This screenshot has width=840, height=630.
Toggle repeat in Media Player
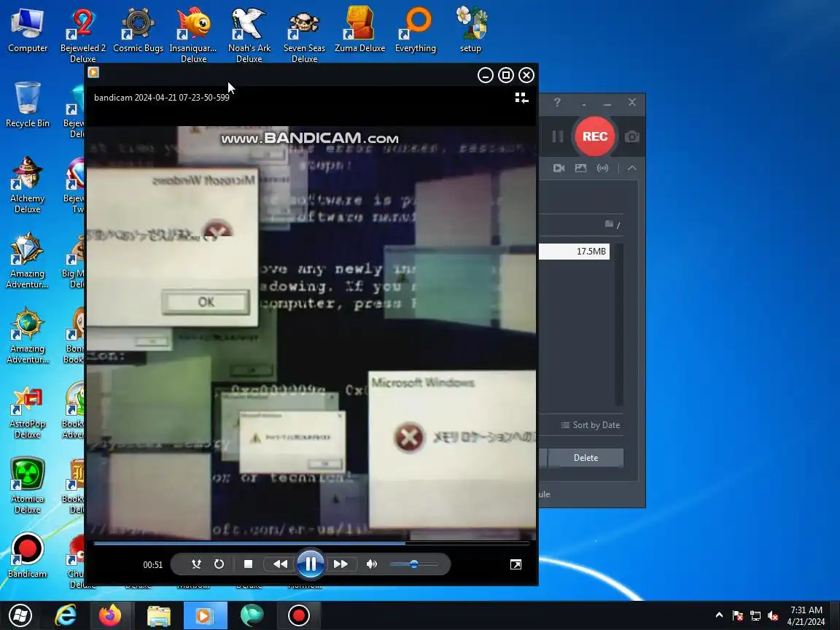219,564
